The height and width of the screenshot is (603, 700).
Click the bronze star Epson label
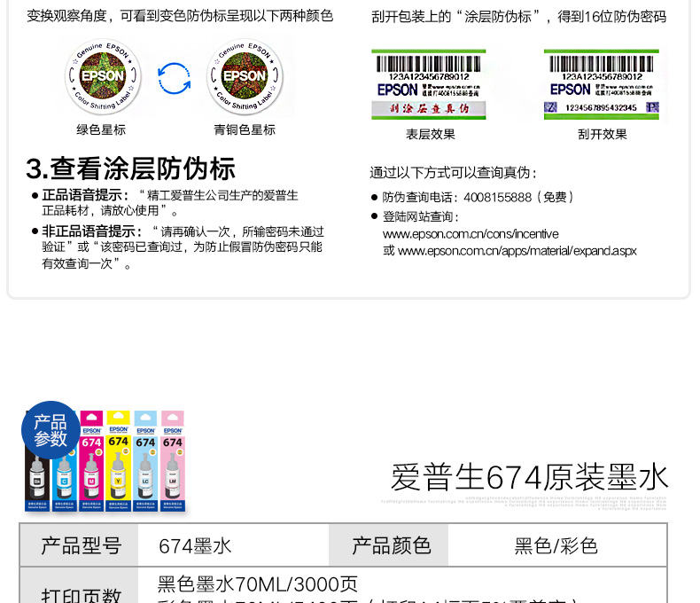[244, 75]
